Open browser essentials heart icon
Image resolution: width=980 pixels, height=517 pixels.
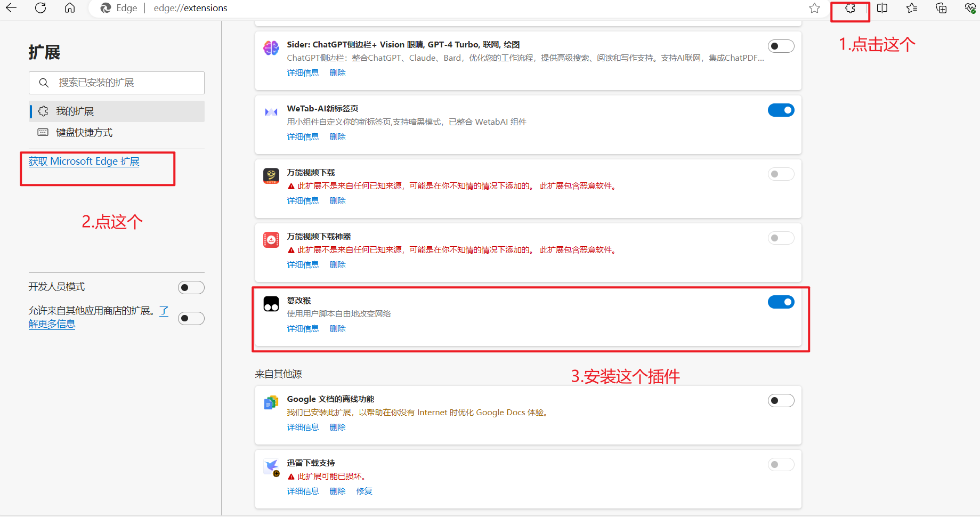coord(970,8)
